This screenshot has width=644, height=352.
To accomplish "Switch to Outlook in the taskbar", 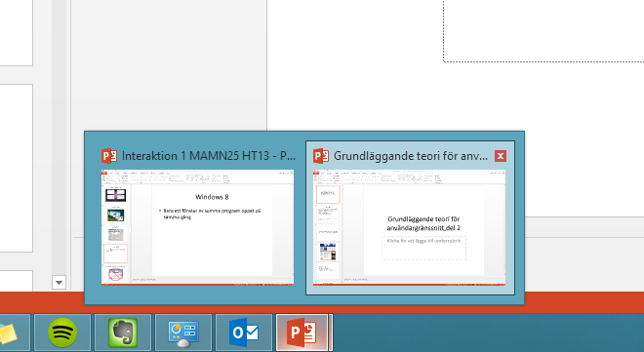I will 244,332.
